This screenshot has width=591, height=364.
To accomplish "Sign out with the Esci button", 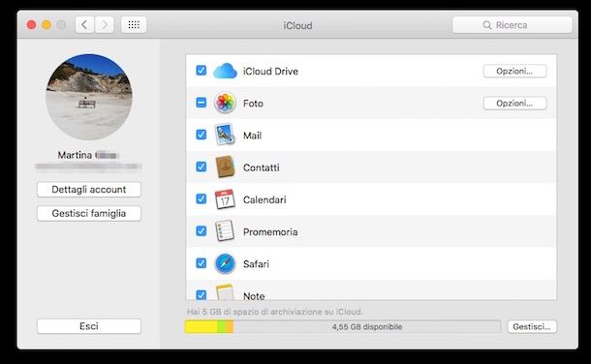I will [x=89, y=326].
